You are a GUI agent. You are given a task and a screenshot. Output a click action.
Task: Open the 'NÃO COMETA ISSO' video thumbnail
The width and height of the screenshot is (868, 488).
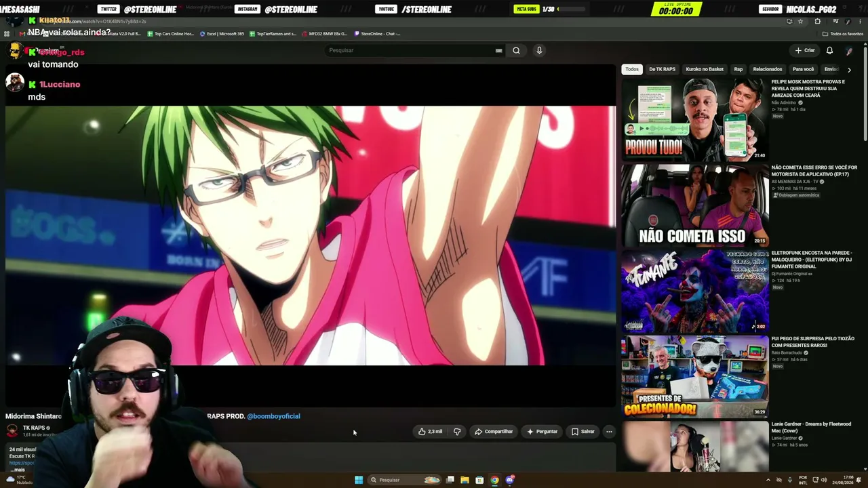tap(695, 205)
